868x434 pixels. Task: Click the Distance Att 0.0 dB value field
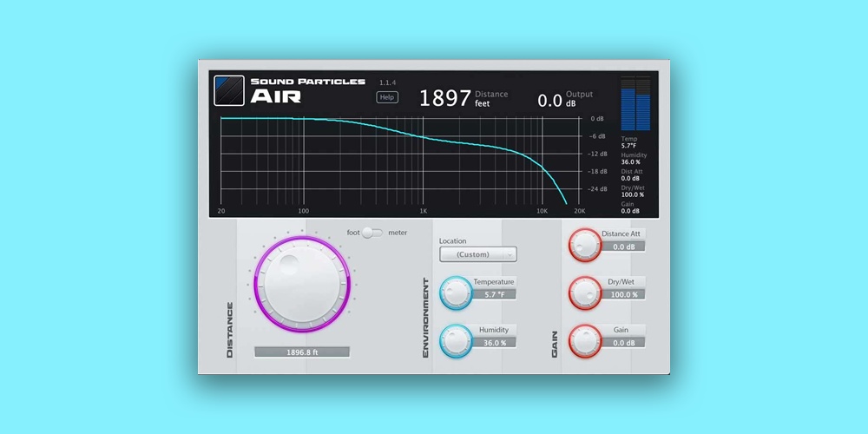(621, 247)
